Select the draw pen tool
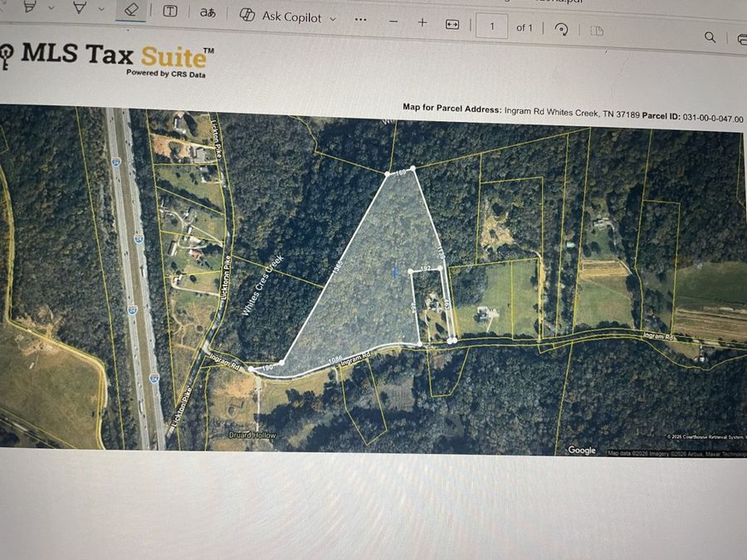747x560 pixels. pyautogui.click(x=80, y=7)
